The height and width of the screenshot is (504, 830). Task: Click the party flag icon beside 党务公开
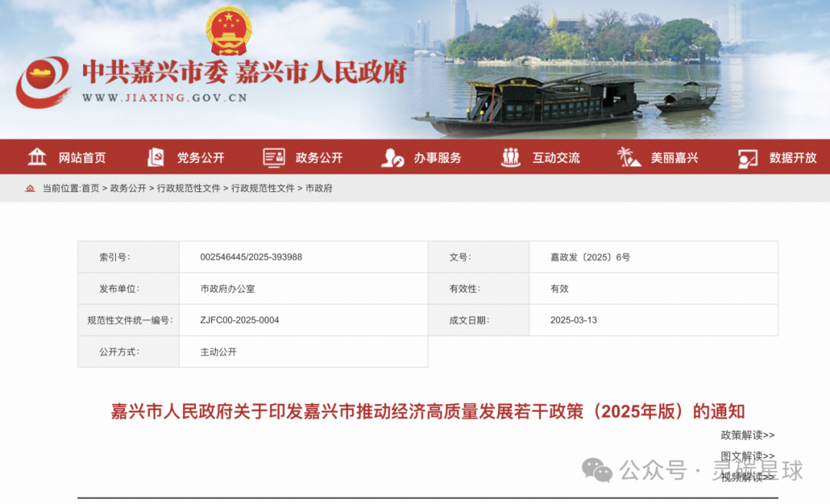(155, 157)
